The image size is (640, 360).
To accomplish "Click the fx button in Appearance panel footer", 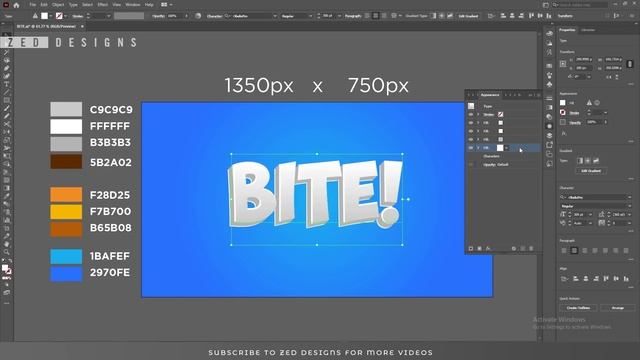I will coord(488,249).
